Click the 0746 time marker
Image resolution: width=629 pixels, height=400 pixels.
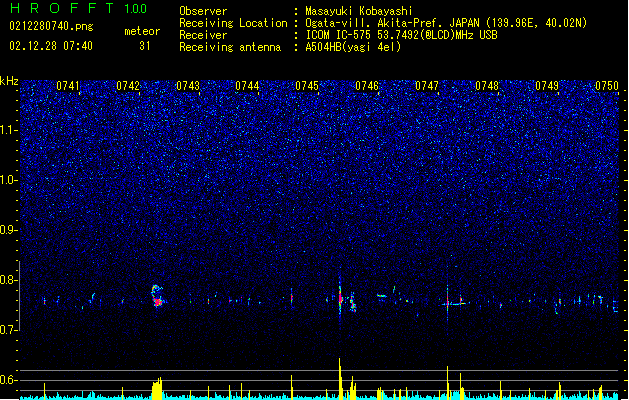click(367, 86)
